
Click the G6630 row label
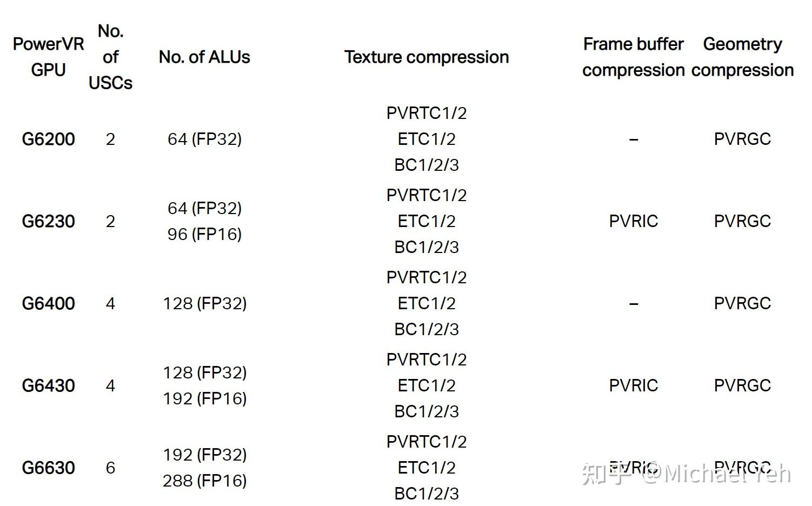click(x=48, y=468)
